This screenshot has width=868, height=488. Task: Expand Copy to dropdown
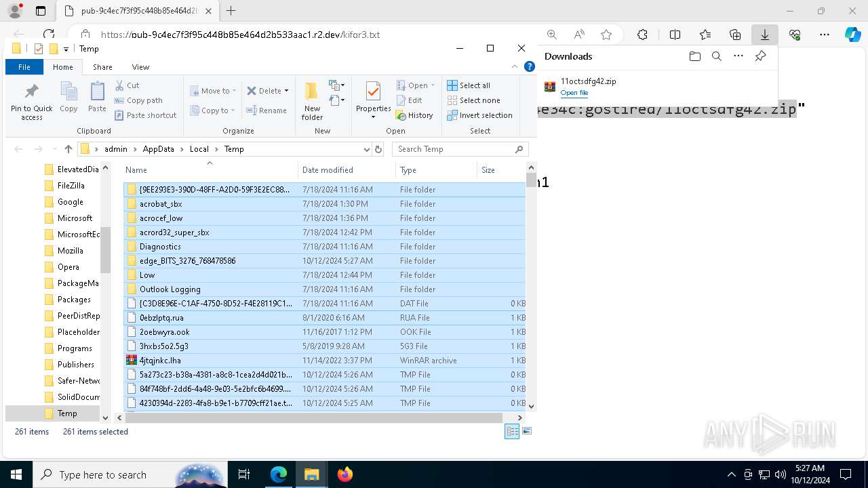tap(233, 110)
